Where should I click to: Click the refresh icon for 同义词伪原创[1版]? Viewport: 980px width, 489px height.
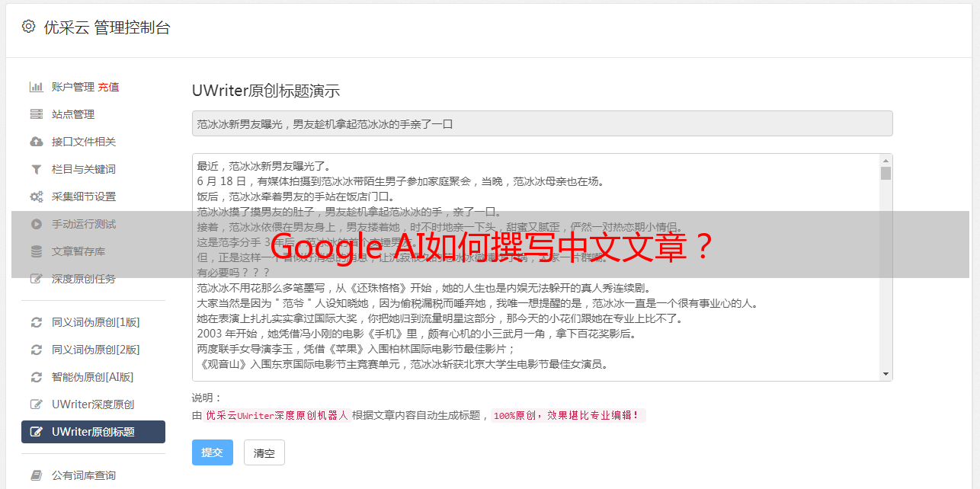click(x=36, y=322)
